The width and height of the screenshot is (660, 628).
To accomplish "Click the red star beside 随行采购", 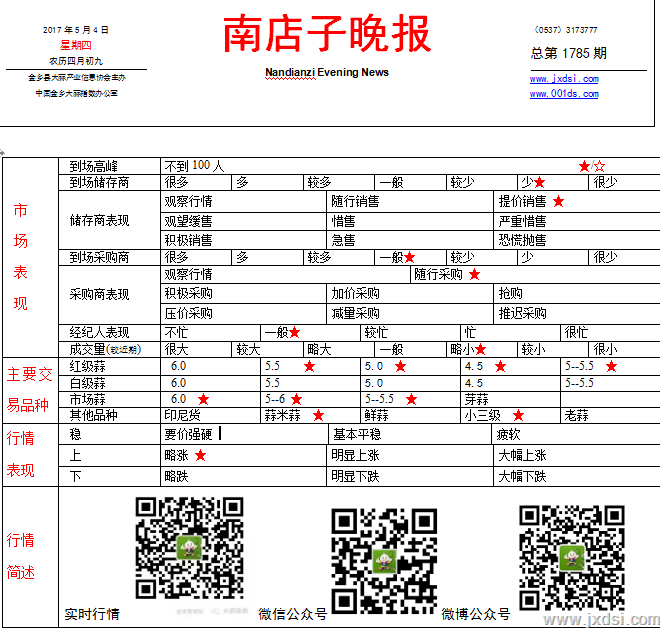I will (474, 274).
